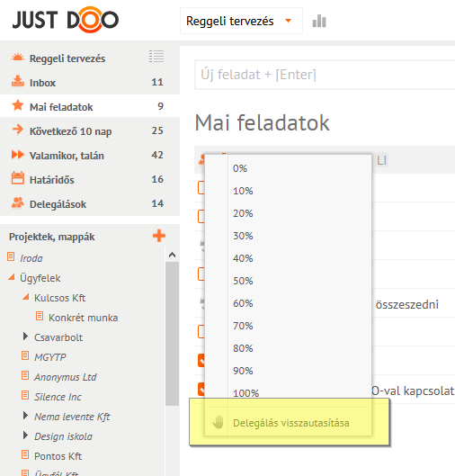This screenshot has width=455, height=476.
Task: Click the Valamikor, talán count 42
Action: click(x=157, y=155)
